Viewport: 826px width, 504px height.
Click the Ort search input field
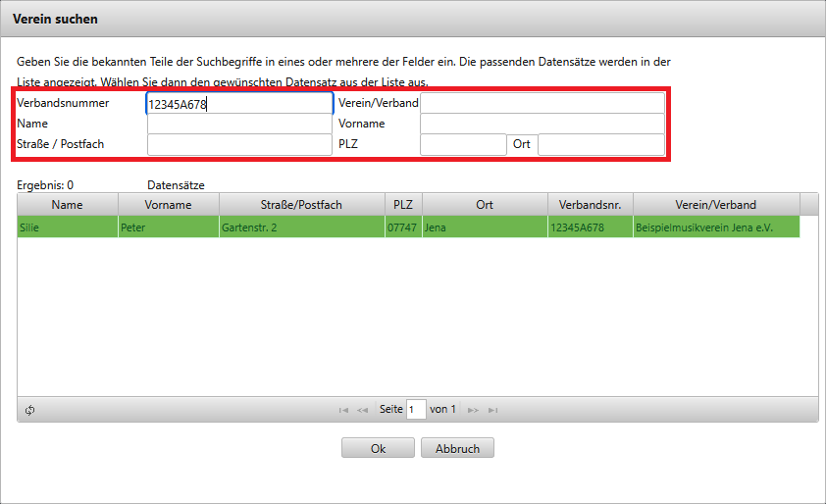click(x=600, y=145)
